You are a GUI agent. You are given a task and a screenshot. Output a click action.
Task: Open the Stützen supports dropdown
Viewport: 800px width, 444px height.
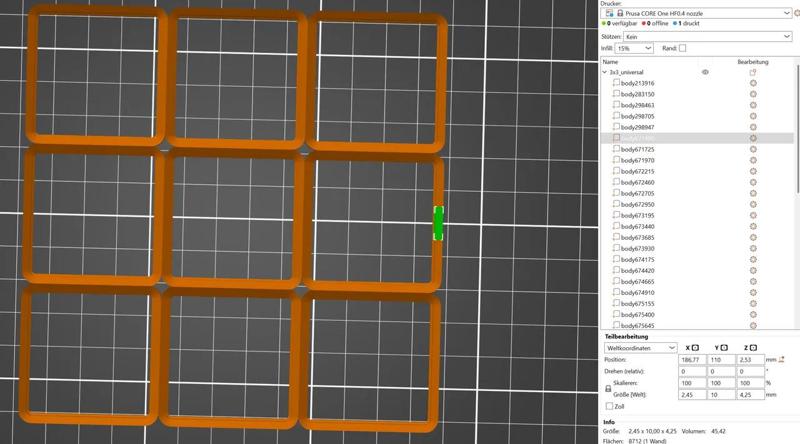click(x=707, y=37)
